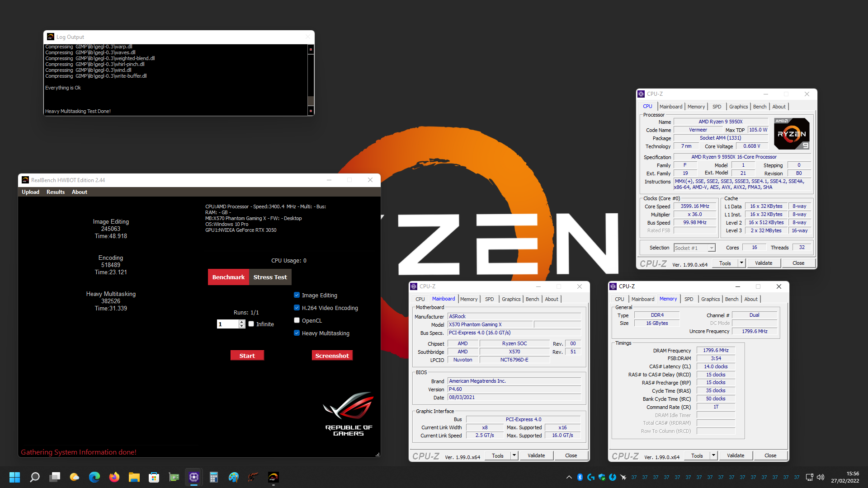Expand Tools arrow in CPU-Z mainboard window
Viewport: 868px width, 488px height.
(514, 455)
